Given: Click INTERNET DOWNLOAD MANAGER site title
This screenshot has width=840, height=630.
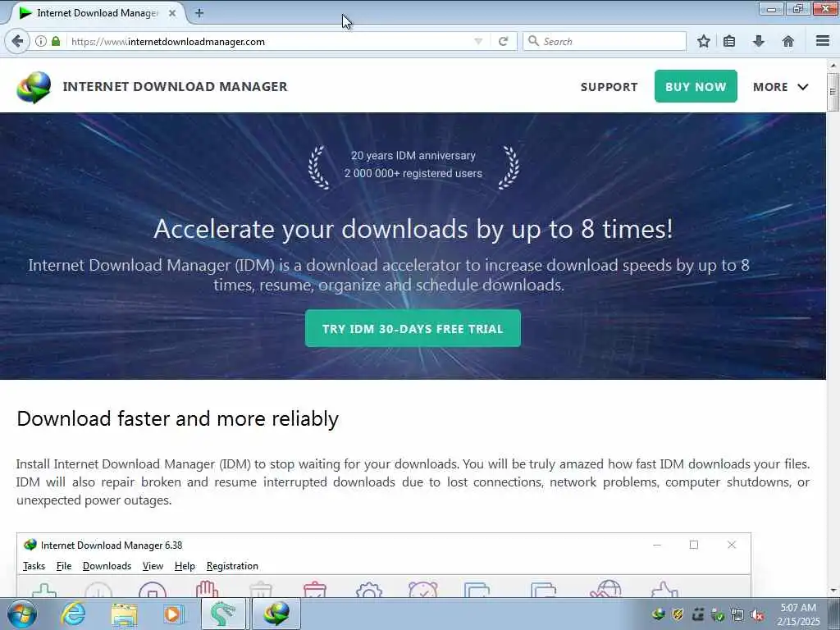Looking at the screenshot, I should click(176, 86).
